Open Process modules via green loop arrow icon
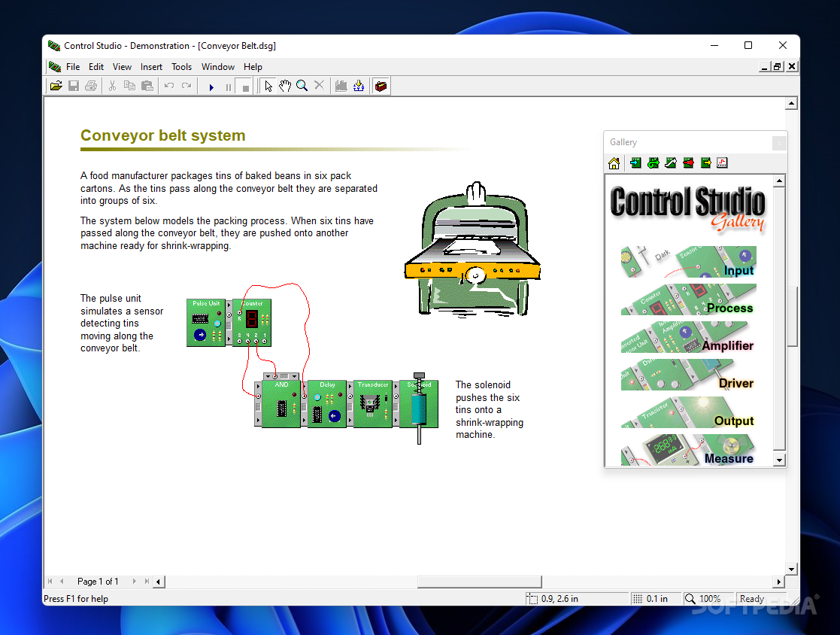This screenshot has width=840, height=635. [x=653, y=163]
